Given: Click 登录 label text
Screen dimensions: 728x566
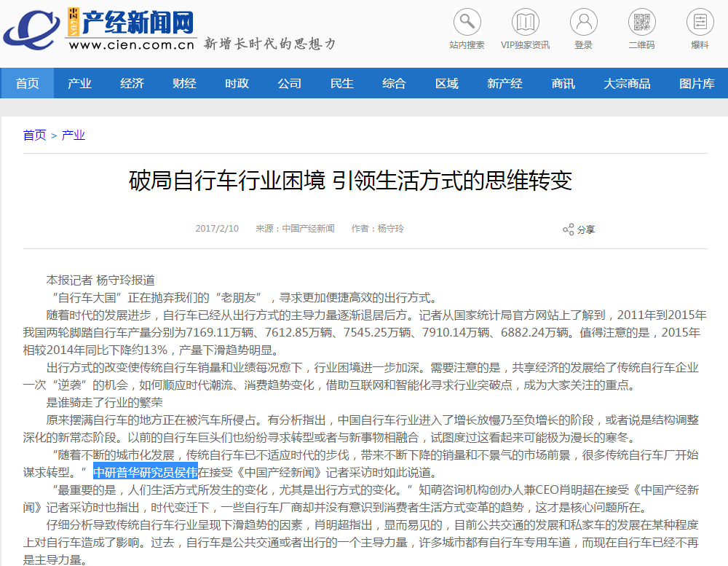Looking at the screenshot, I should [584, 45].
